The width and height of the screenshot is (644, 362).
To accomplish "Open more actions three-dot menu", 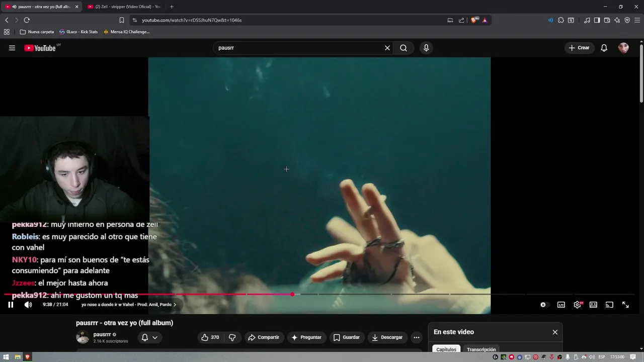I will pos(416,337).
